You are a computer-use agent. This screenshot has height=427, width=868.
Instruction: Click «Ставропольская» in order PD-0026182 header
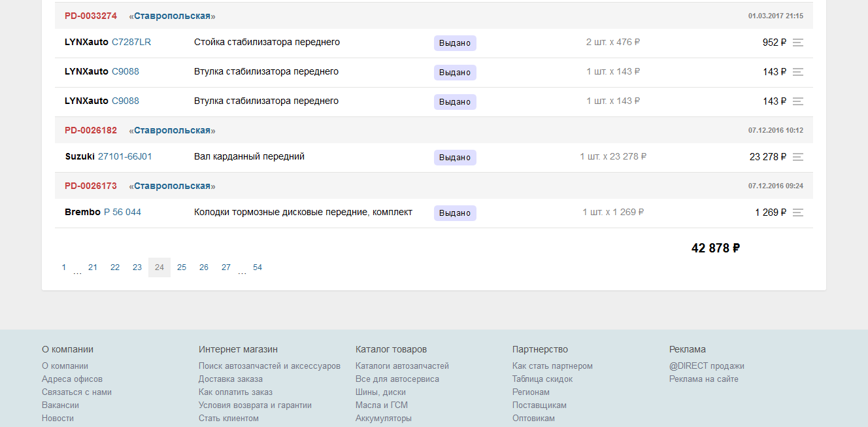tap(172, 130)
